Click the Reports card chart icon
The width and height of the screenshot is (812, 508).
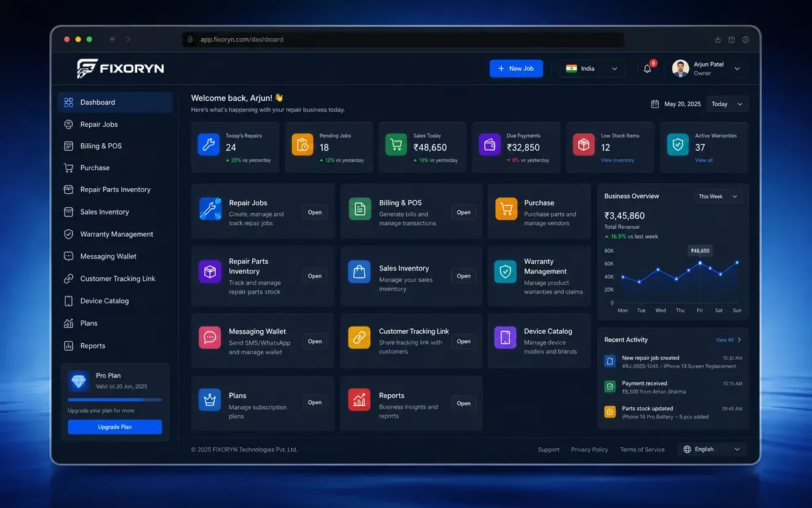359,400
